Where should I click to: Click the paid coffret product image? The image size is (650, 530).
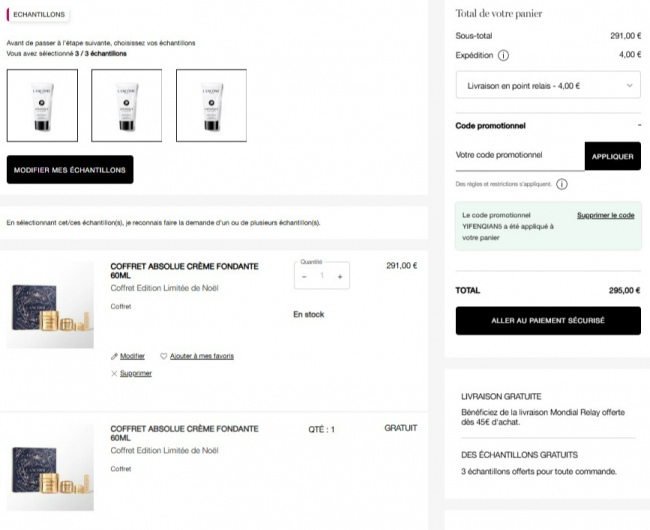click(x=50, y=305)
